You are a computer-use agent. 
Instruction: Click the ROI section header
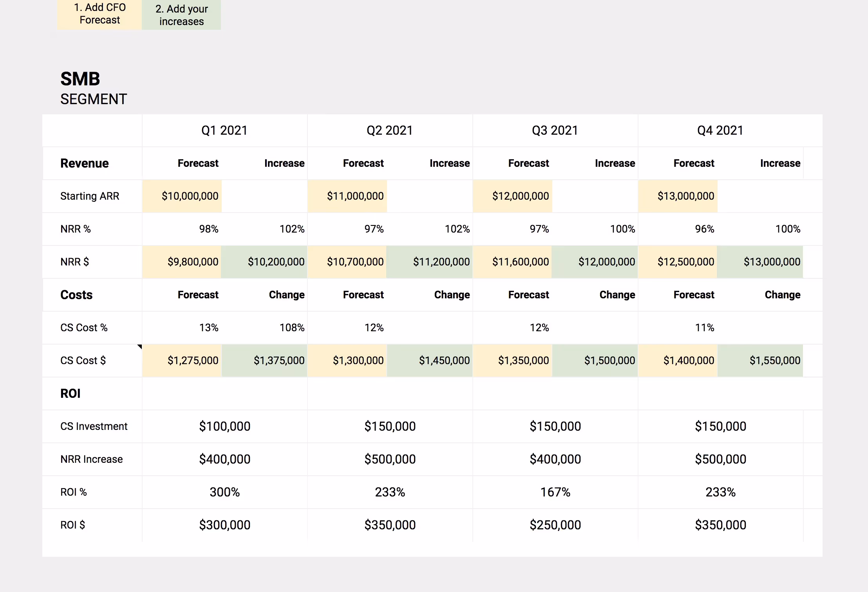(71, 393)
